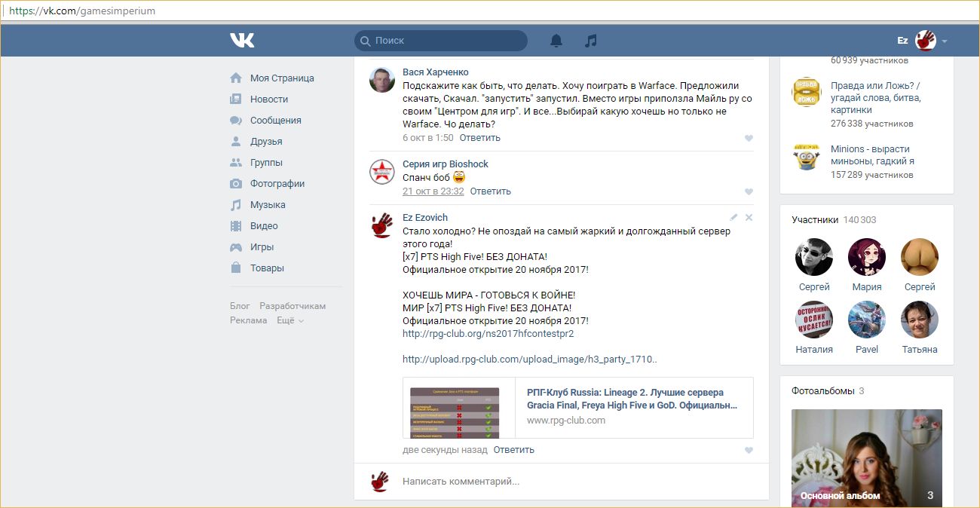Click the news icon beside Новости
This screenshot has width=980, height=508.
pos(236,99)
